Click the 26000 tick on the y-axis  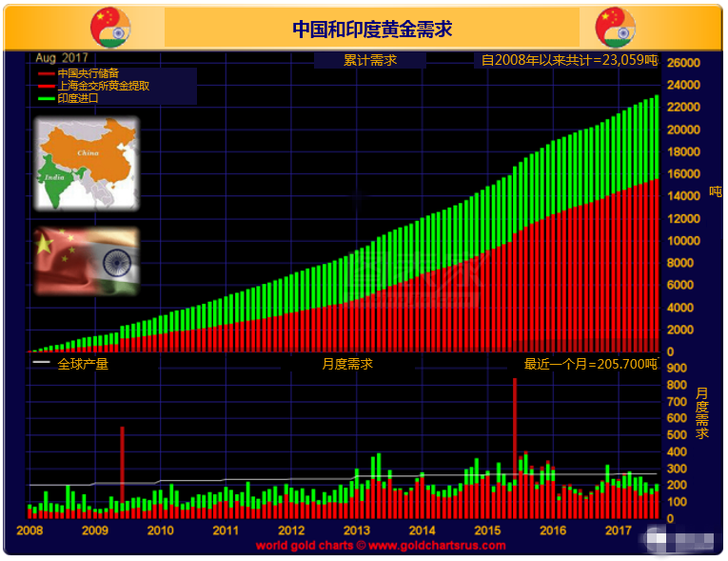[x=682, y=63]
